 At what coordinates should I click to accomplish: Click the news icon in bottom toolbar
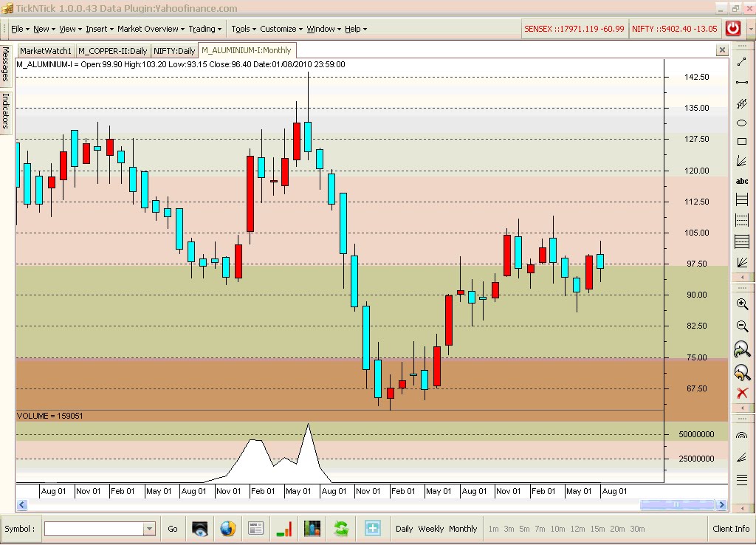pyautogui.click(x=255, y=529)
